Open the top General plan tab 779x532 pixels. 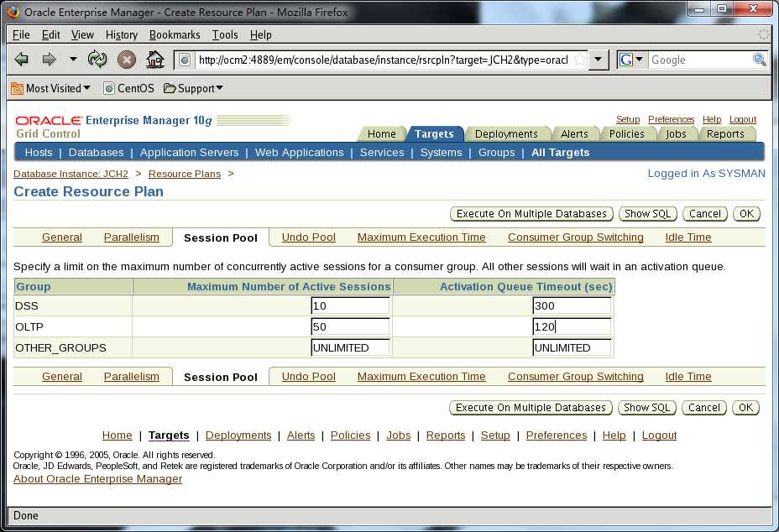coord(62,237)
